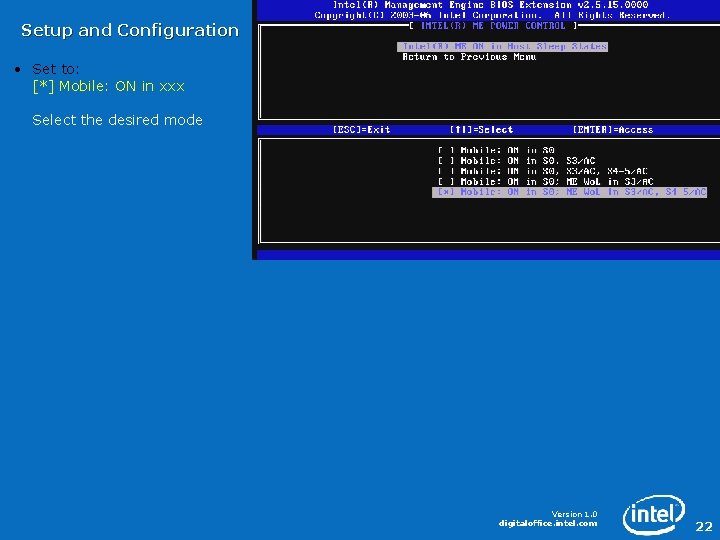
Task: Click the Intel copyright line
Action: (492, 15)
